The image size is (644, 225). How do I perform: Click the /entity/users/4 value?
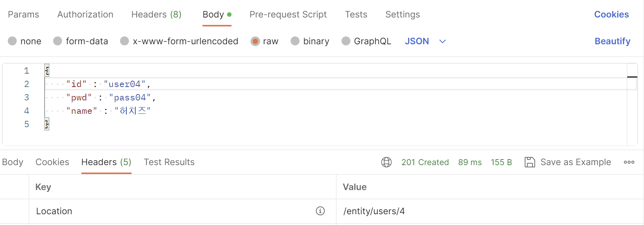point(374,211)
